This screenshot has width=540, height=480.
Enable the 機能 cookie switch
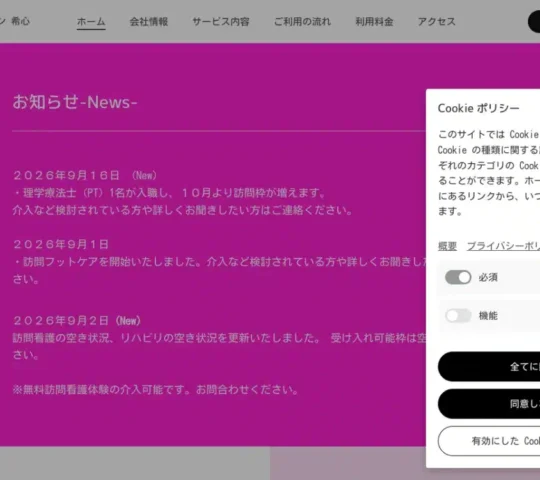458,315
